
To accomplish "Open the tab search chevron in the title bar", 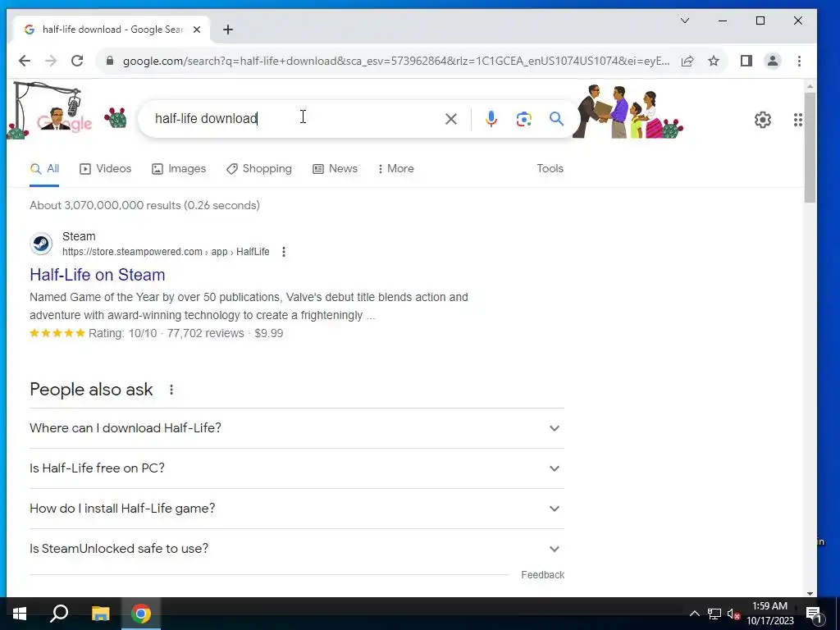I will [x=685, y=21].
